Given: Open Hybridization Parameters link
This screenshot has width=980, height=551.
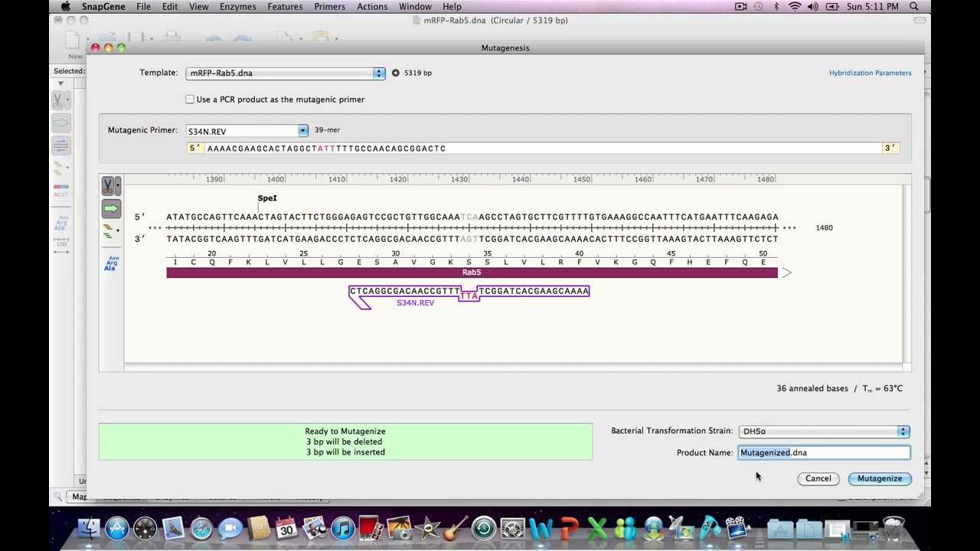Looking at the screenshot, I should click(870, 73).
